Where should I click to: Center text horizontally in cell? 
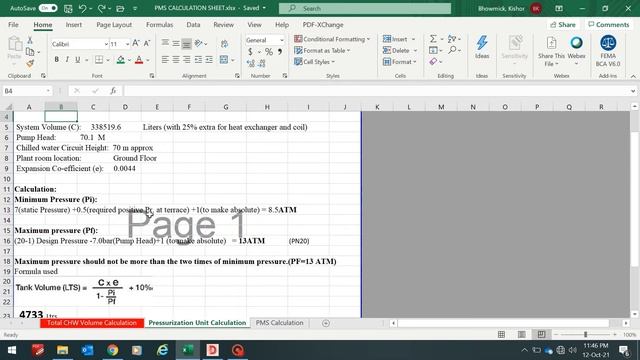(x=176, y=60)
